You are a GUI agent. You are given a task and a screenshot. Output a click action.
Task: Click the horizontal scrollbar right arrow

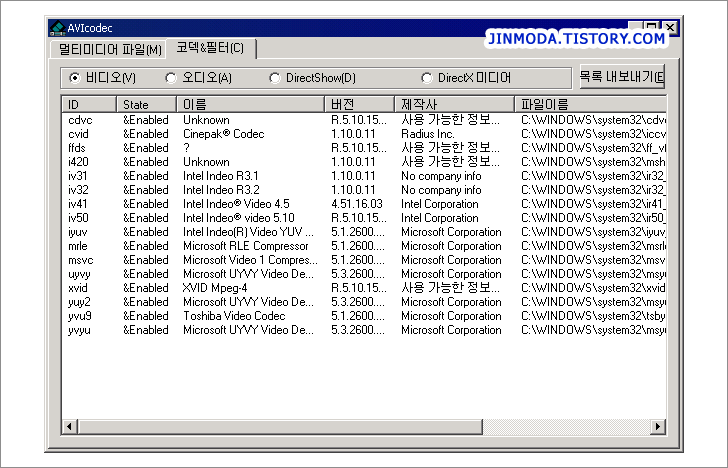pyautogui.click(x=657, y=426)
